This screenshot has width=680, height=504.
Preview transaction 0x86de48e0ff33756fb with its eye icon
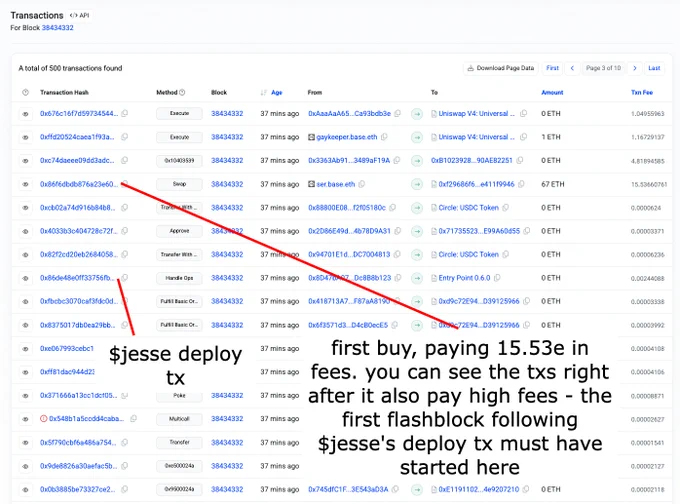pyautogui.click(x=26, y=278)
